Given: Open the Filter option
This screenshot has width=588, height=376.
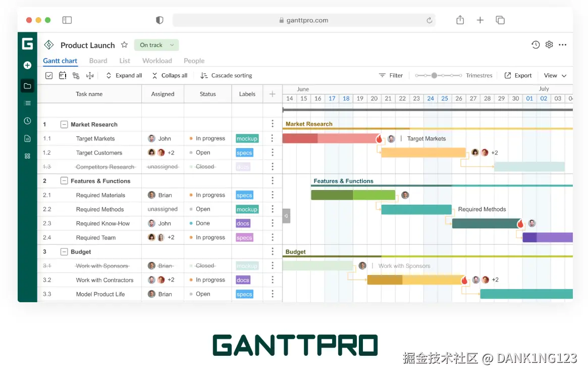Looking at the screenshot, I should [x=391, y=75].
